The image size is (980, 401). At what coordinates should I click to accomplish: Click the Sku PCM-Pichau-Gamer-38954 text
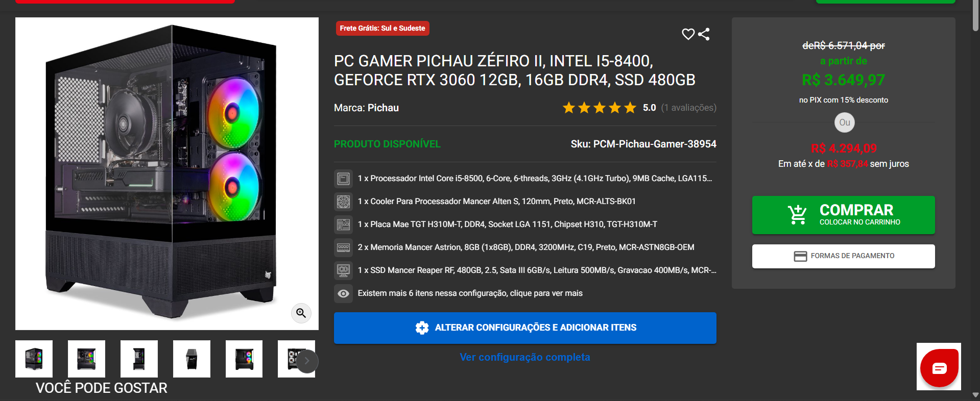643,144
